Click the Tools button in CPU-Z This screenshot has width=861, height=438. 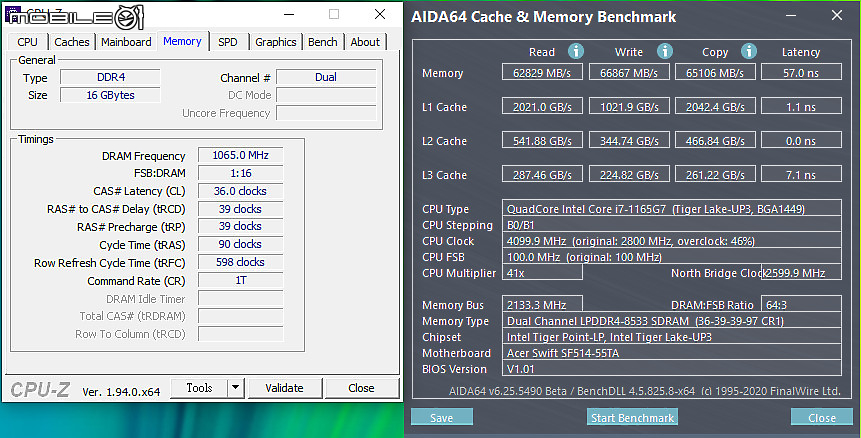point(199,388)
